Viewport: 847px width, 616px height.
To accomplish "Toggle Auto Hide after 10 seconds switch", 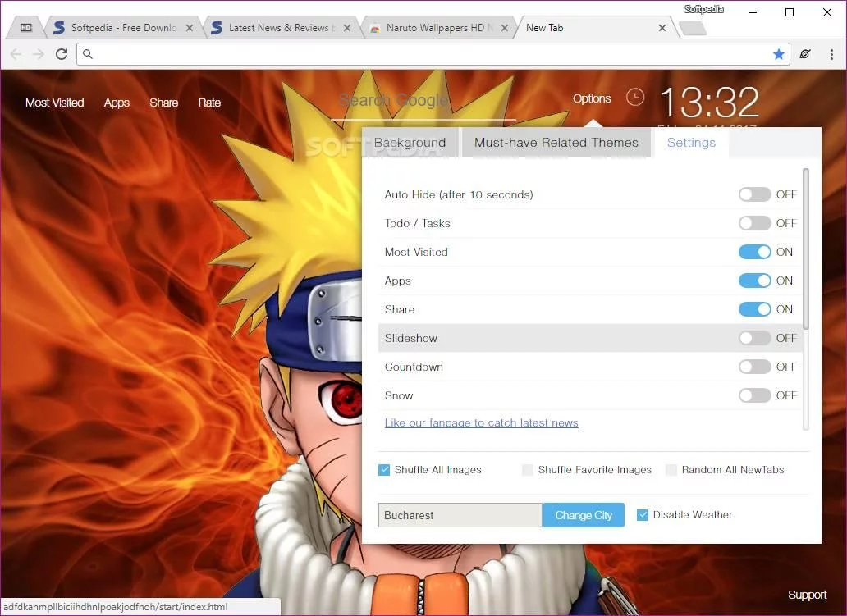I will (x=754, y=194).
